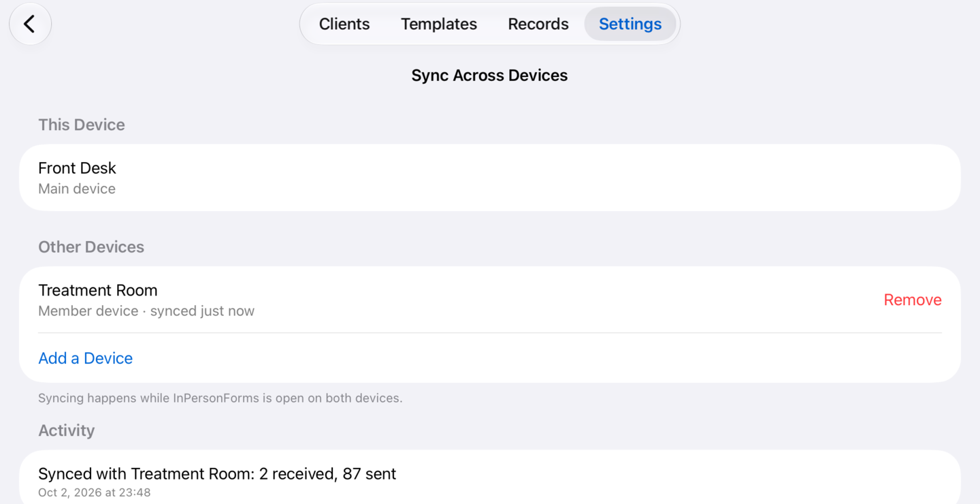The width and height of the screenshot is (980, 504).
Task: Open the Templates tab
Action: click(x=439, y=24)
